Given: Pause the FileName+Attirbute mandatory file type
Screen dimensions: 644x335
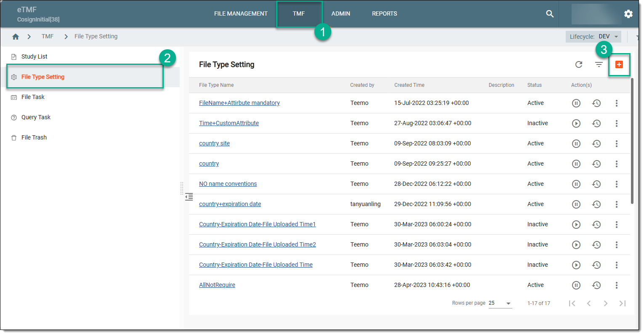Looking at the screenshot, I should tap(576, 103).
